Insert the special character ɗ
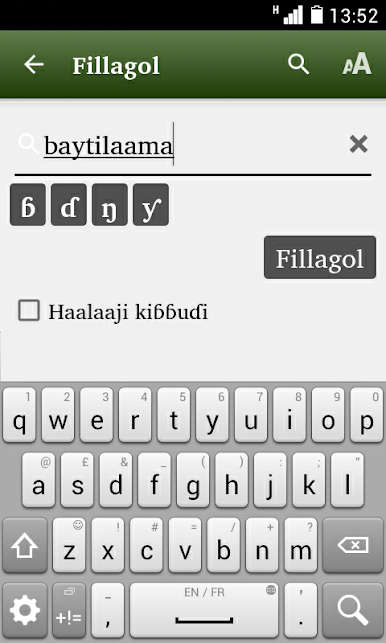 (69, 205)
